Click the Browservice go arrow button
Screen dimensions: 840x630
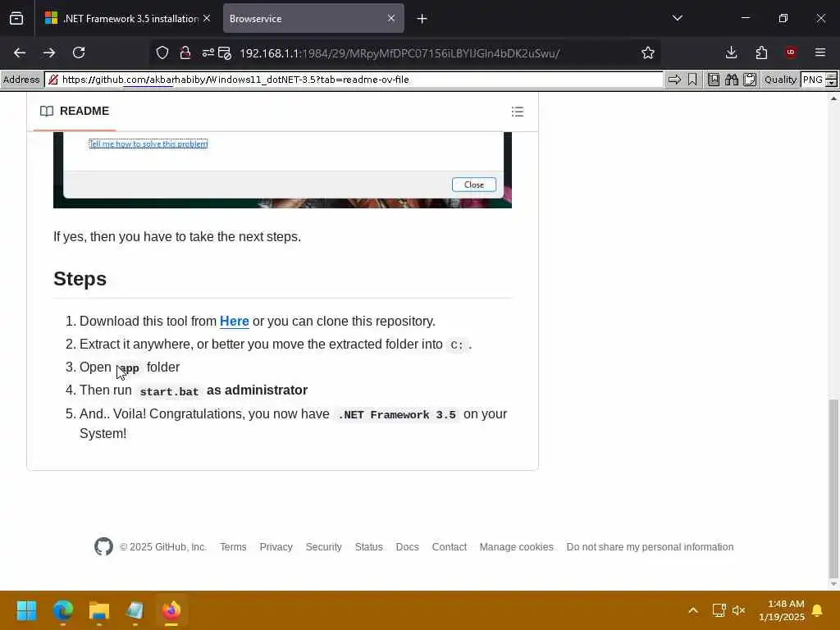(x=674, y=80)
